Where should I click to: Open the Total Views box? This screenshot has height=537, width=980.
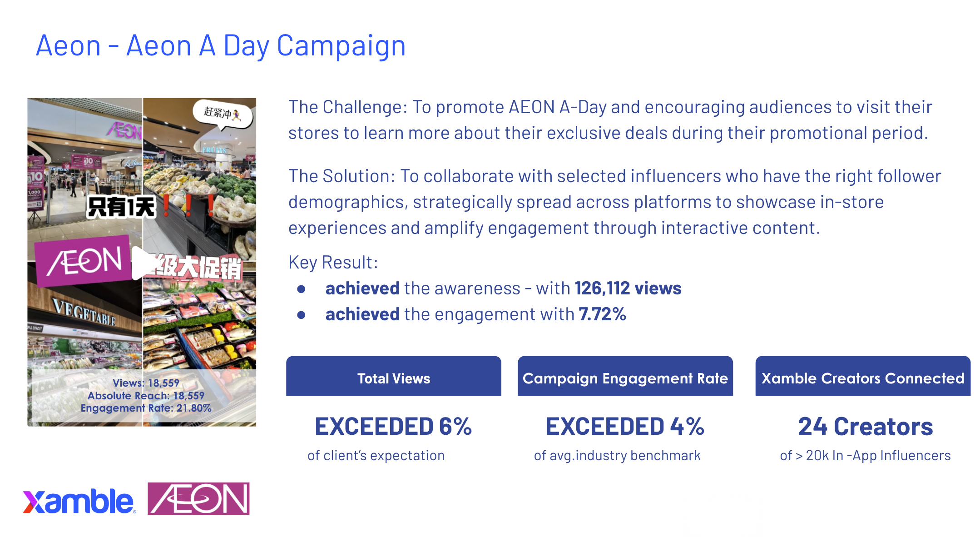[394, 376]
